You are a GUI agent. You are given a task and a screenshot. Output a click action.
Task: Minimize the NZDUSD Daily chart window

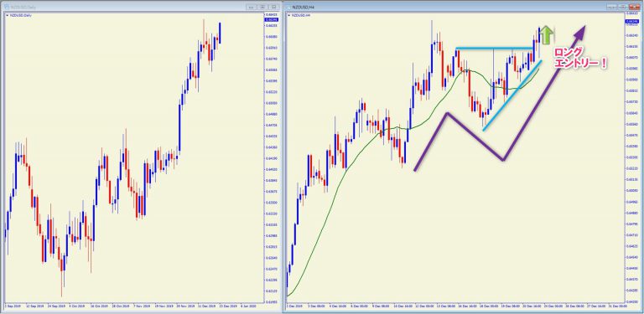click(251, 7)
